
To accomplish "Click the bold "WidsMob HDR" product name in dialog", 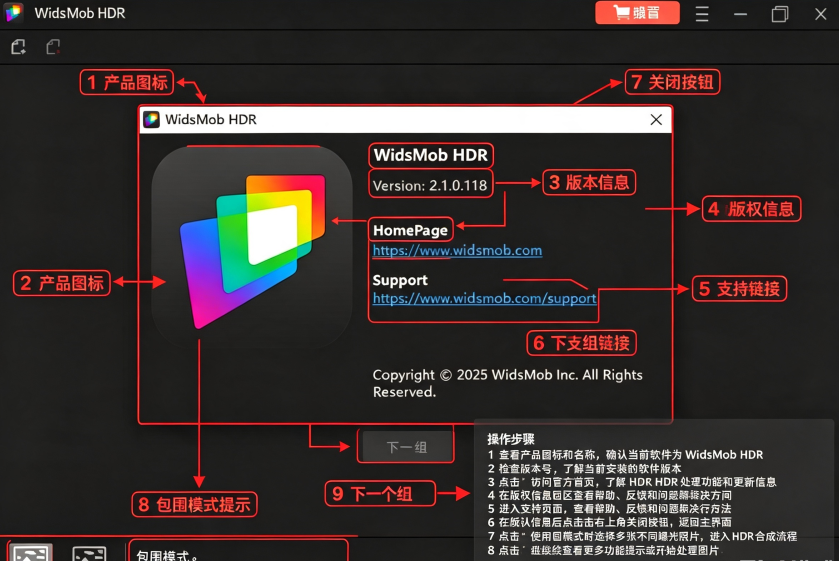I will 431,155.
